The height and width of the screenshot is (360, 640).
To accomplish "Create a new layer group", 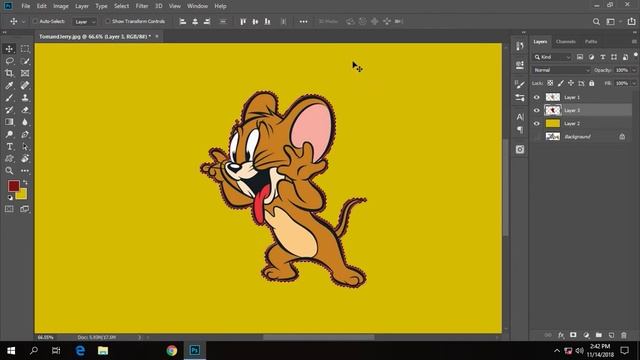I will point(599,335).
